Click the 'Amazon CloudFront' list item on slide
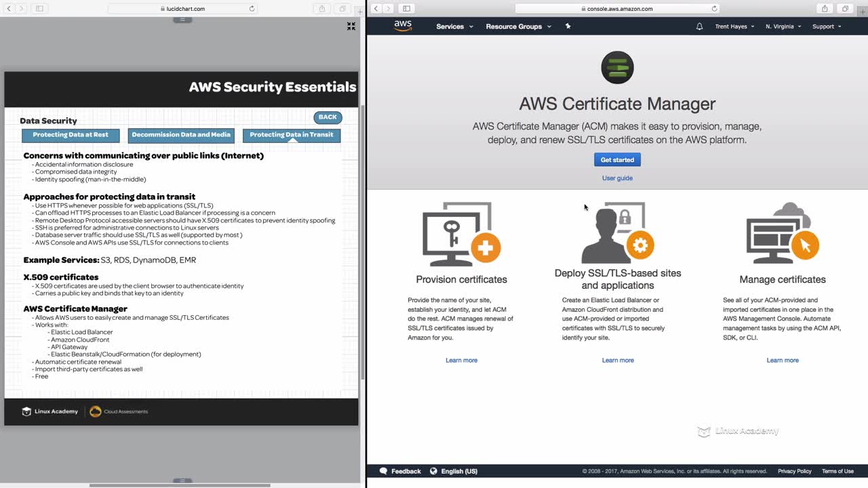868x488 pixels. pos(80,340)
